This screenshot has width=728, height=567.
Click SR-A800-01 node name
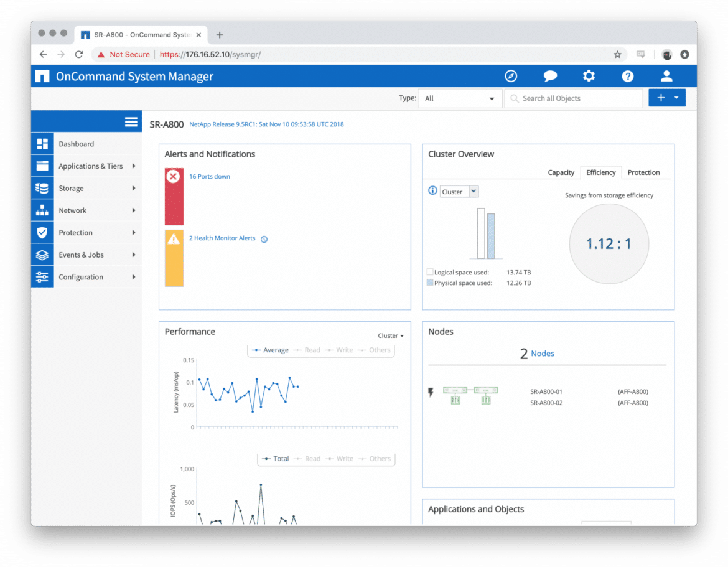pos(546,392)
